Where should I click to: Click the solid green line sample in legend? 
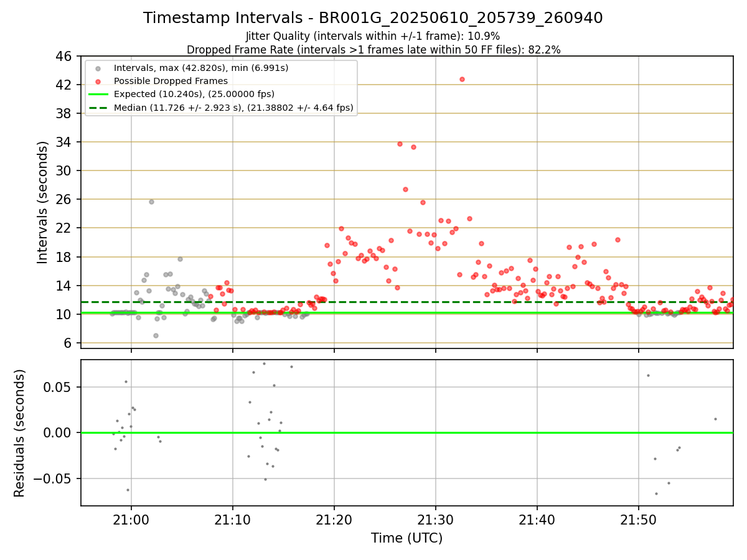tap(98, 95)
